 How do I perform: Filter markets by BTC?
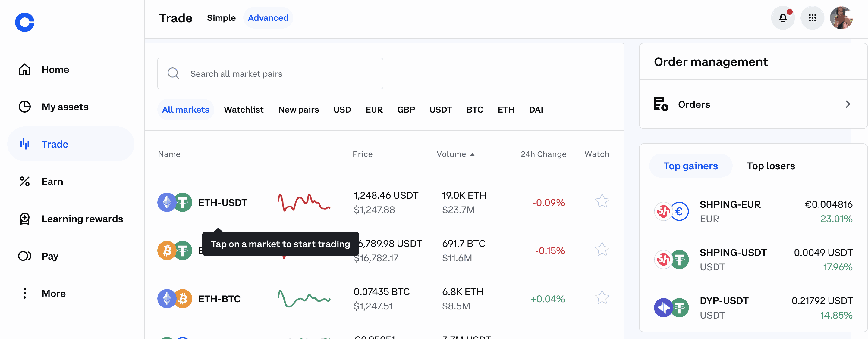(475, 110)
